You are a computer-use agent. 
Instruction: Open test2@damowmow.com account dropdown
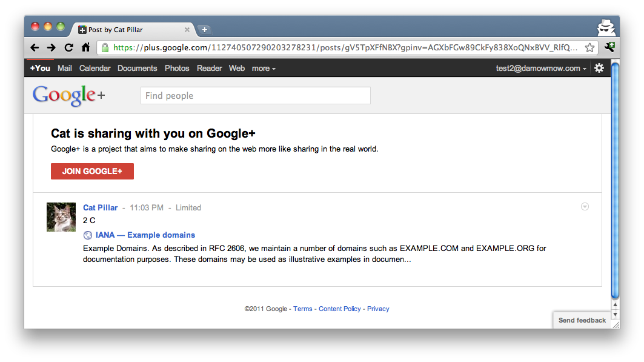click(541, 69)
